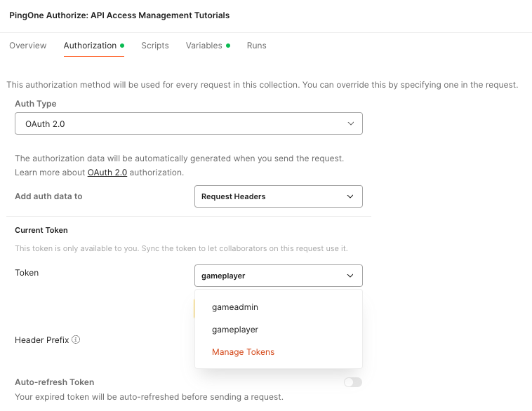The image size is (532, 411).
Task: Open Manage Tokens from the list
Action: (x=243, y=352)
